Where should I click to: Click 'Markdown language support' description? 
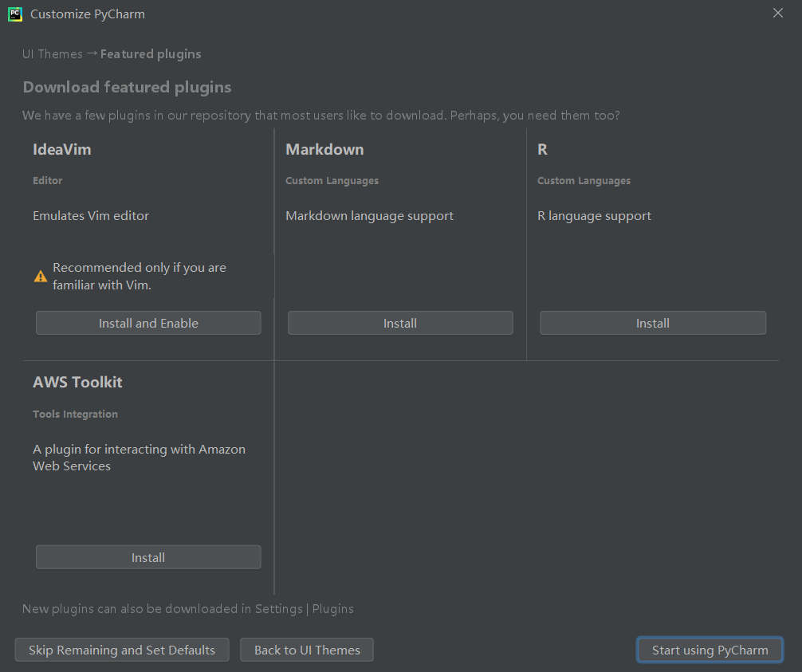tap(369, 216)
